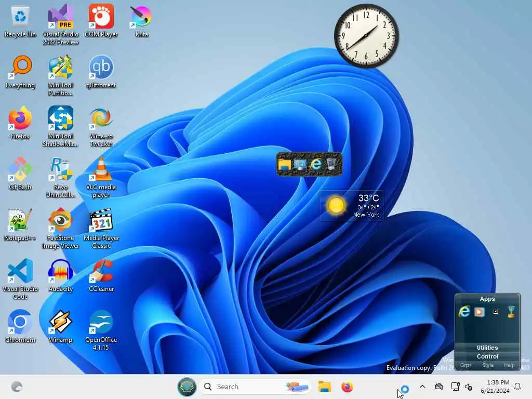Screen dimensions: 532x399
Task: Click the trophy icon in the Apps gadget
Action: pos(511,312)
